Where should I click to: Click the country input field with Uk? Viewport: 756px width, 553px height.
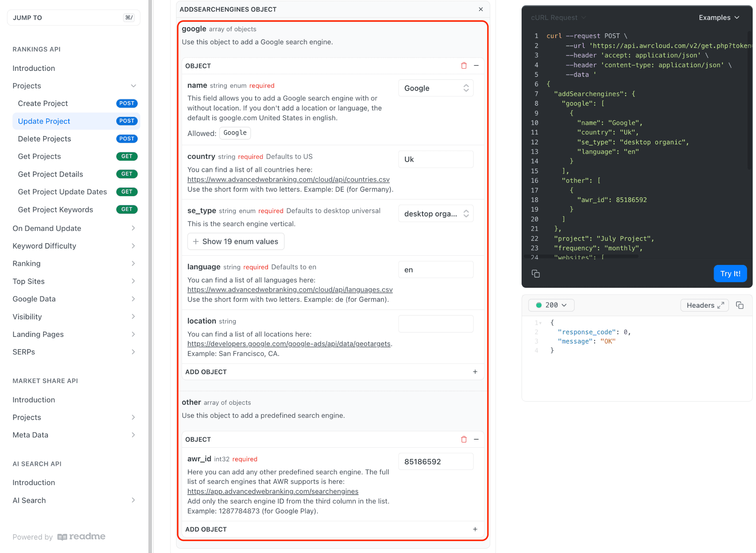point(436,159)
